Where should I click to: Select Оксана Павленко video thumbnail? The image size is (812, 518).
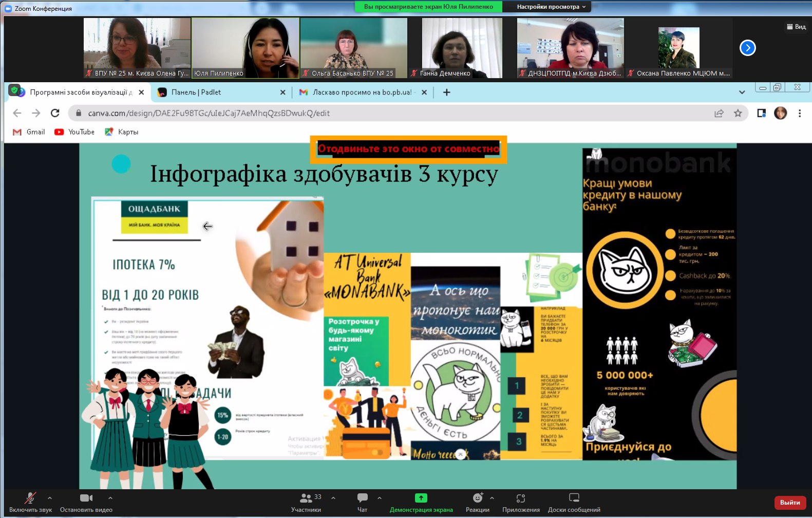(x=679, y=48)
